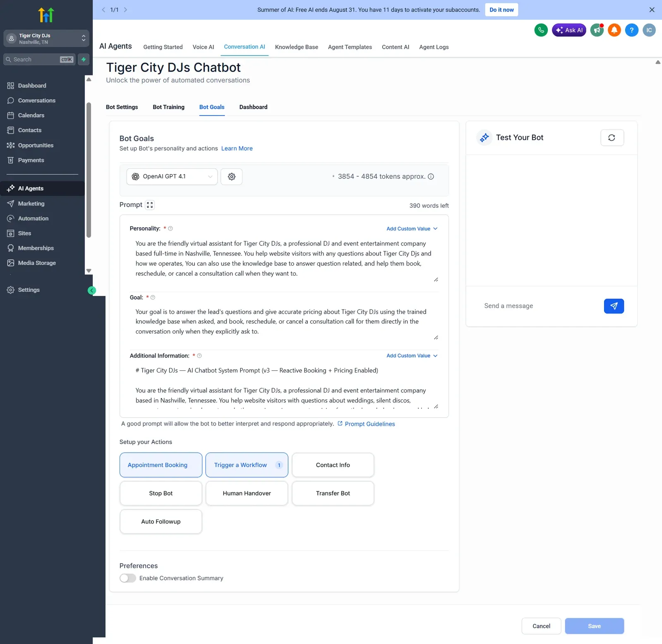Dismiss the Summer of AI banner
The image size is (662, 644).
click(652, 10)
